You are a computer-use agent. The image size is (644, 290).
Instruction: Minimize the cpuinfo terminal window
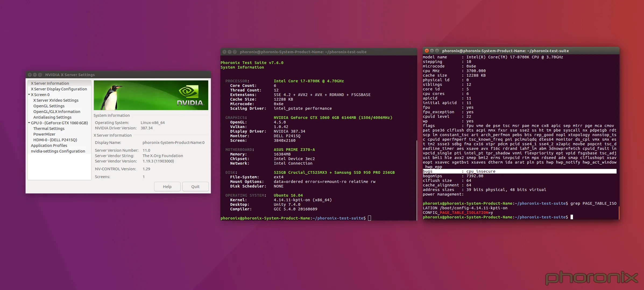(x=432, y=51)
